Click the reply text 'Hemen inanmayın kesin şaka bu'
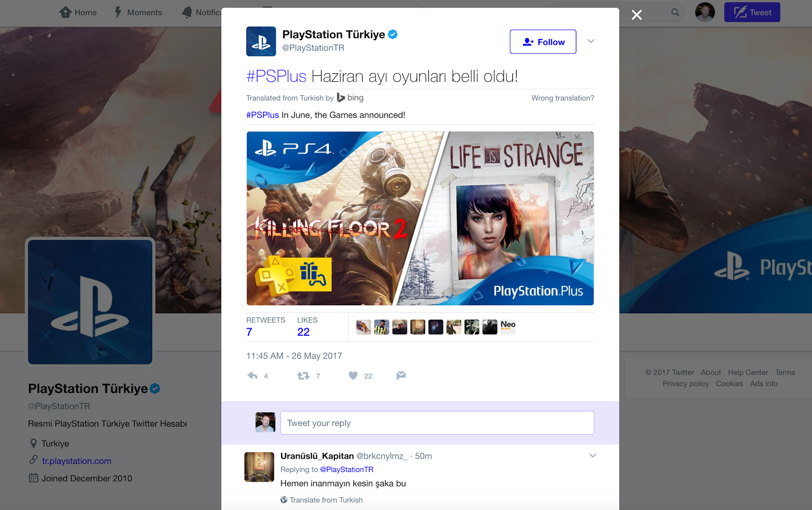 [343, 483]
